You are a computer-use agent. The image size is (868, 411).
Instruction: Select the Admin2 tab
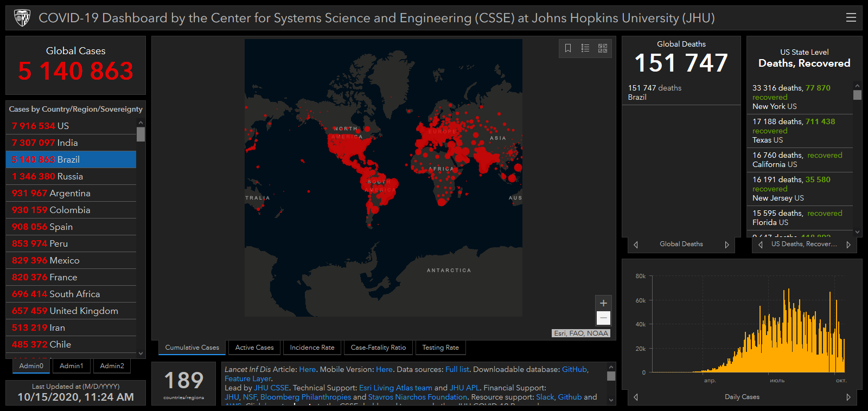[x=112, y=366]
